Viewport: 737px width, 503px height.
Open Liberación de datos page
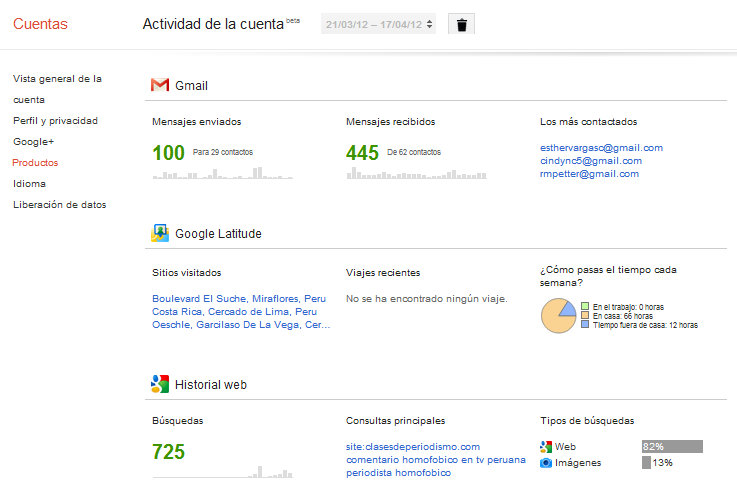click(x=59, y=205)
